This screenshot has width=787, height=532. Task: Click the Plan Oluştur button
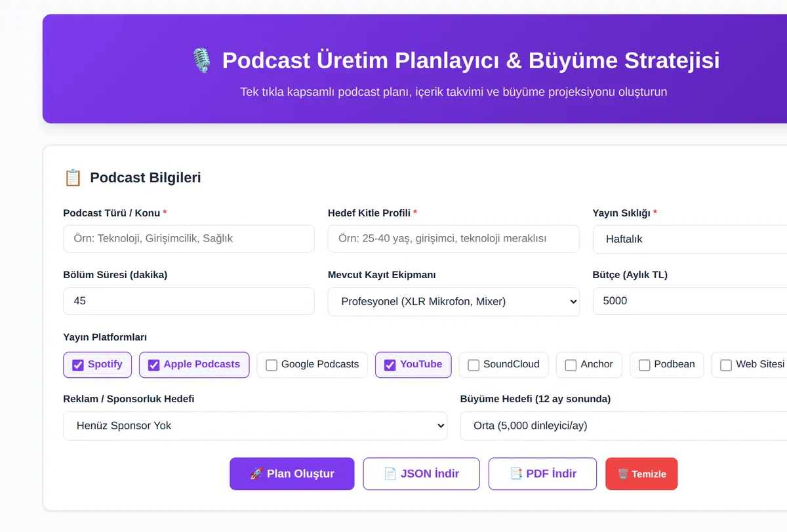click(x=292, y=474)
